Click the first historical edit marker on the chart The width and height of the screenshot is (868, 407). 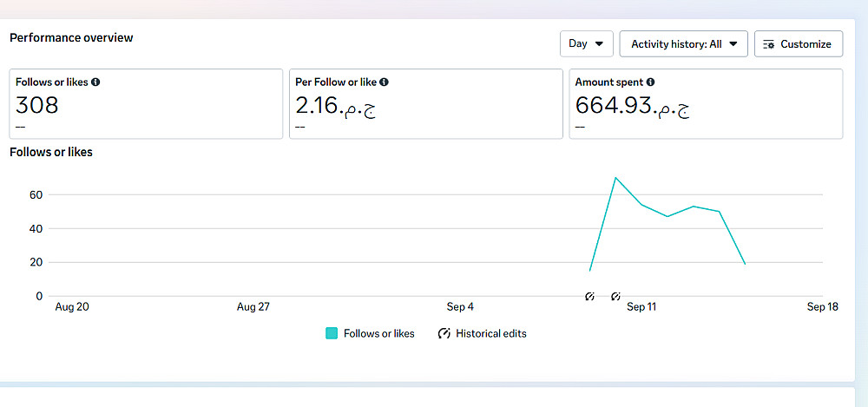tap(590, 297)
